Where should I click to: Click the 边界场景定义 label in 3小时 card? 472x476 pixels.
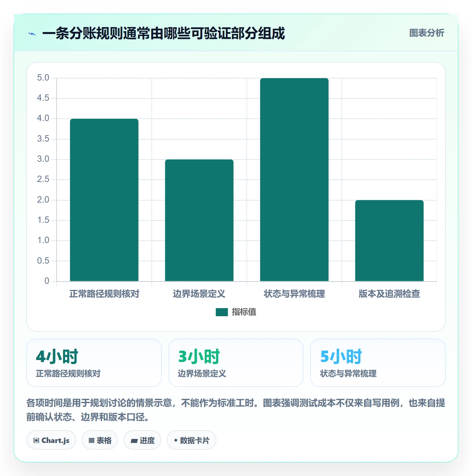(x=202, y=374)
